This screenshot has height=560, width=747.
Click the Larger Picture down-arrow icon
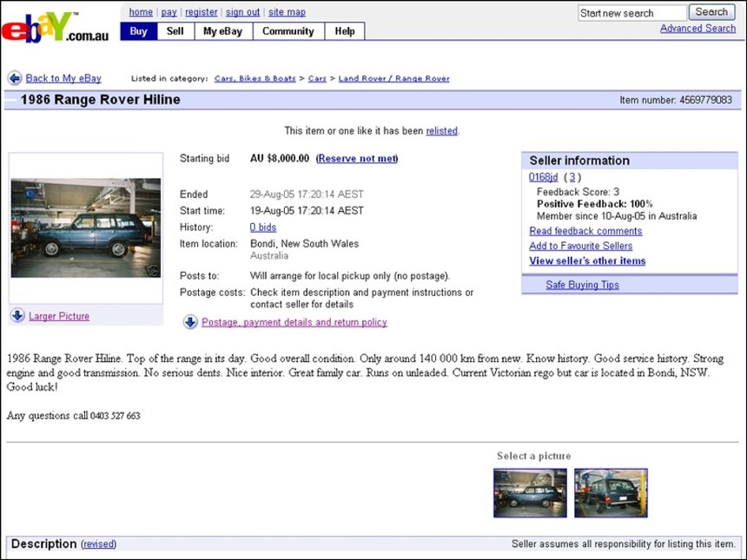(x=17, y=316)
